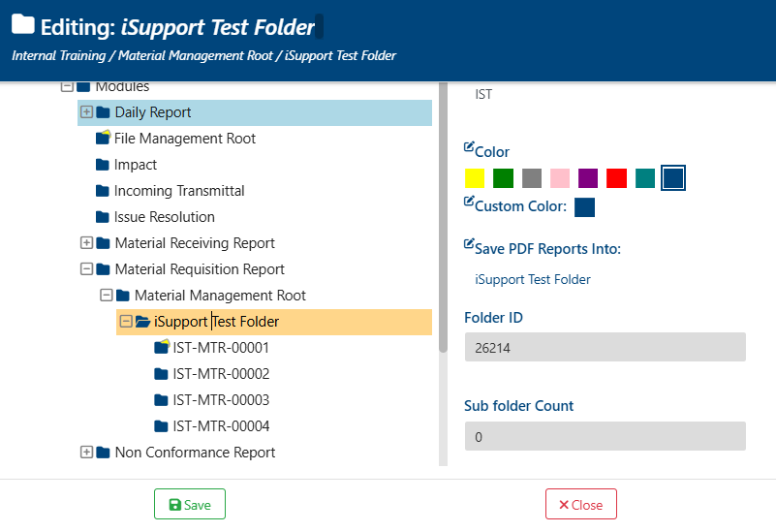776x532 pixels.
Task: Click the Material Requisition Report folder icon
Action: coord(103,269)
